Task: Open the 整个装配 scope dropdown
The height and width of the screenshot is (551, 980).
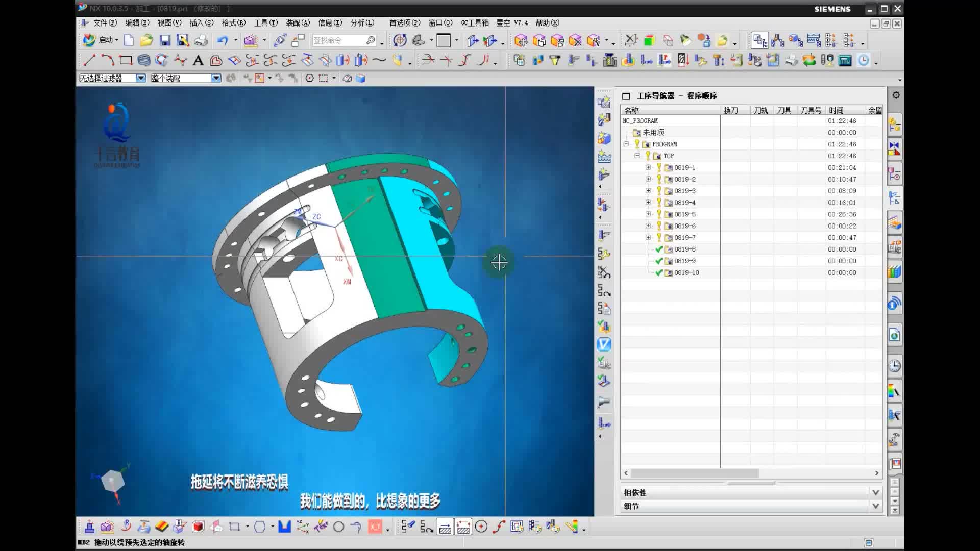Action: (x=216, y=78)
